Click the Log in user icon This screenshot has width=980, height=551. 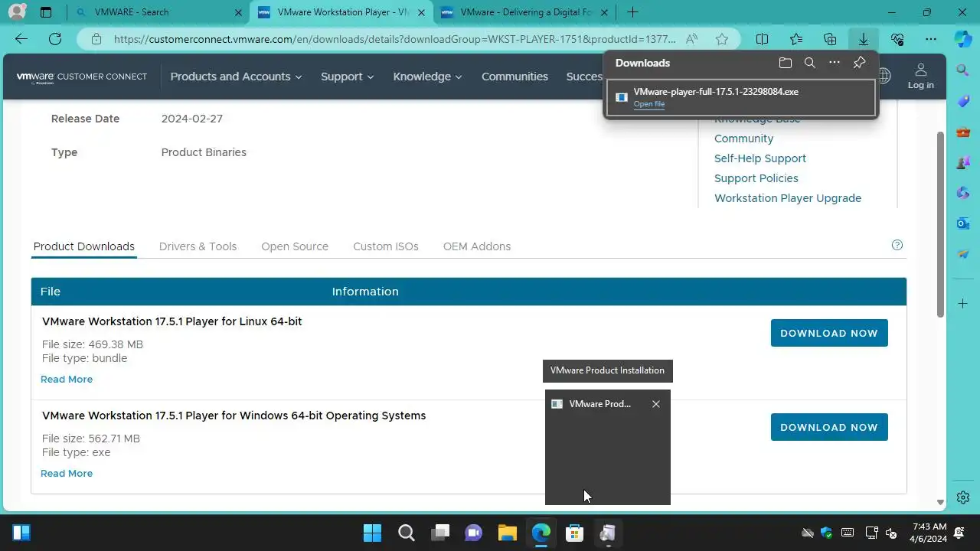tap(921, 76)
